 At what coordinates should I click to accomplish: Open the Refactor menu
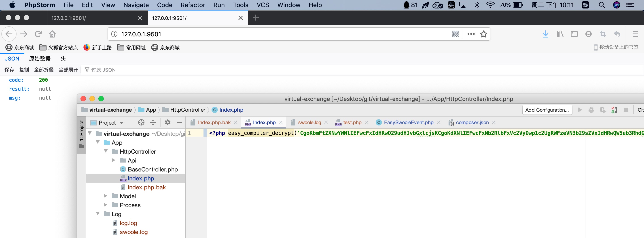pyautogui.click(x=193, y=5)
